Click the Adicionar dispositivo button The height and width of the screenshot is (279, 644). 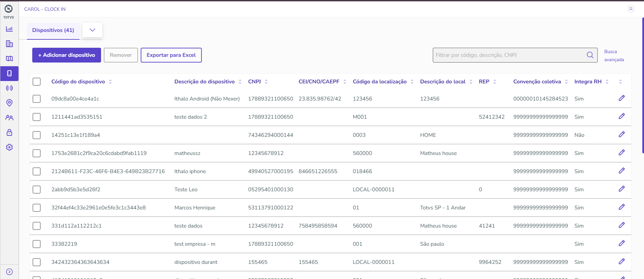[66, 55]
